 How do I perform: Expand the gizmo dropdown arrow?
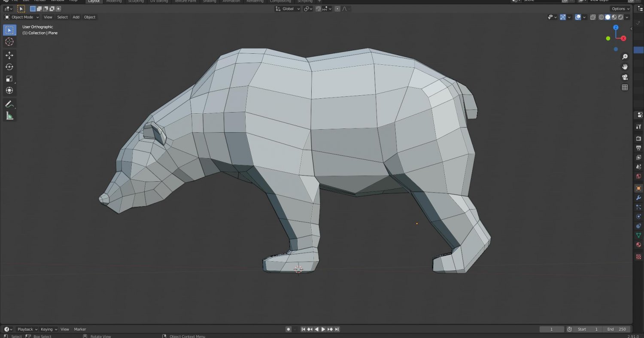569,17
